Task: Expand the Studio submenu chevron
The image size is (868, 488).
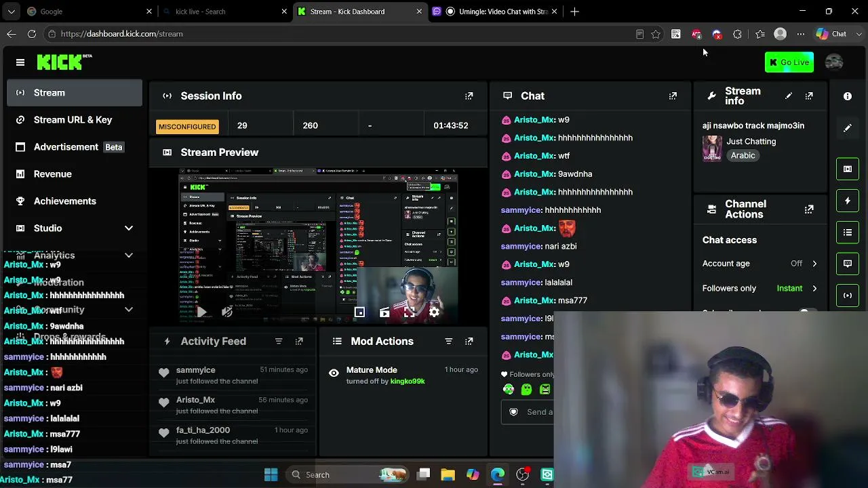Action: click(x=129, y=228)
